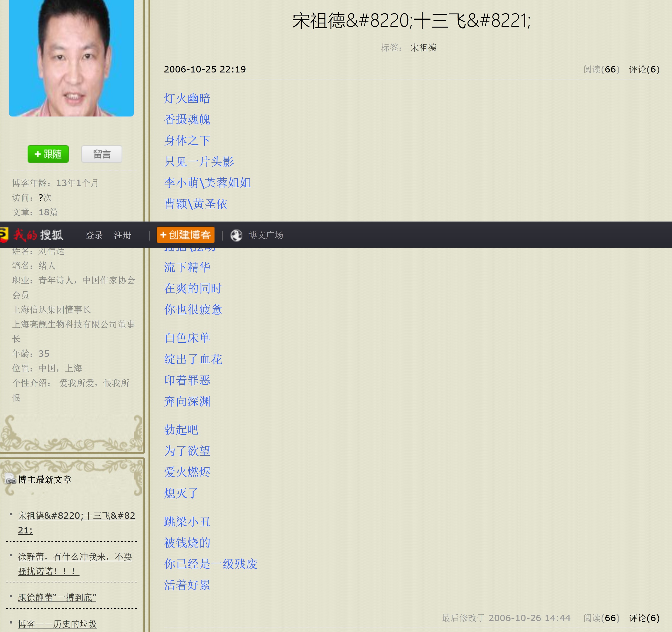Click the poem line 曹颖\黄圣依
Screen dimensions: 672x632
[x=196, y=204]
